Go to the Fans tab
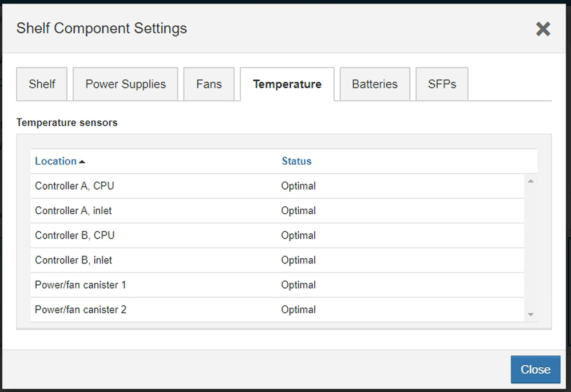571x392 pixels. point(209,84)
